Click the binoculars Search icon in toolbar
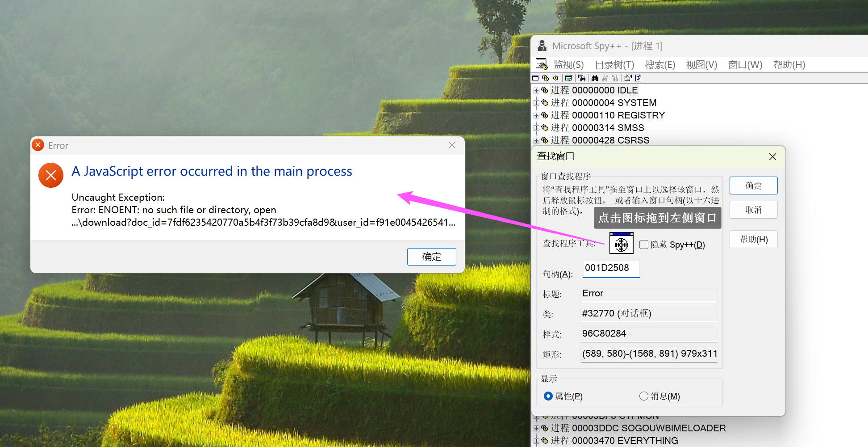This screenshot has width=868, height=447. [x=595, y=78]
